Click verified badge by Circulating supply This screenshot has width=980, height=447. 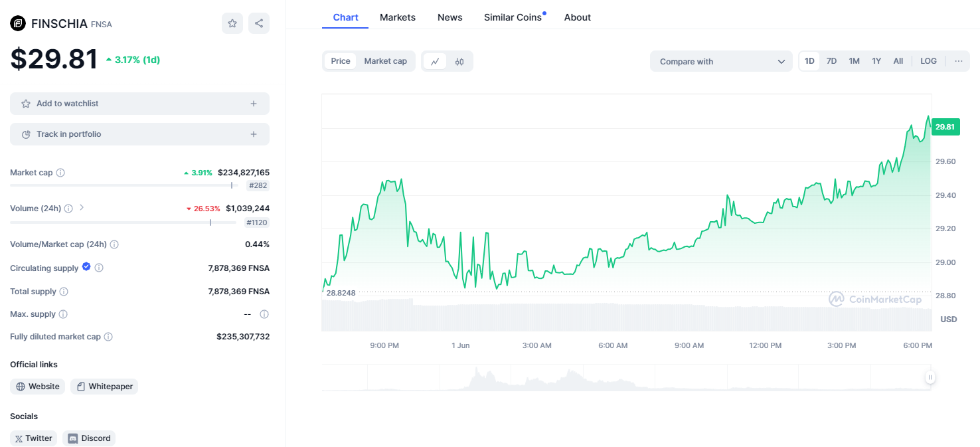point(86,267)
